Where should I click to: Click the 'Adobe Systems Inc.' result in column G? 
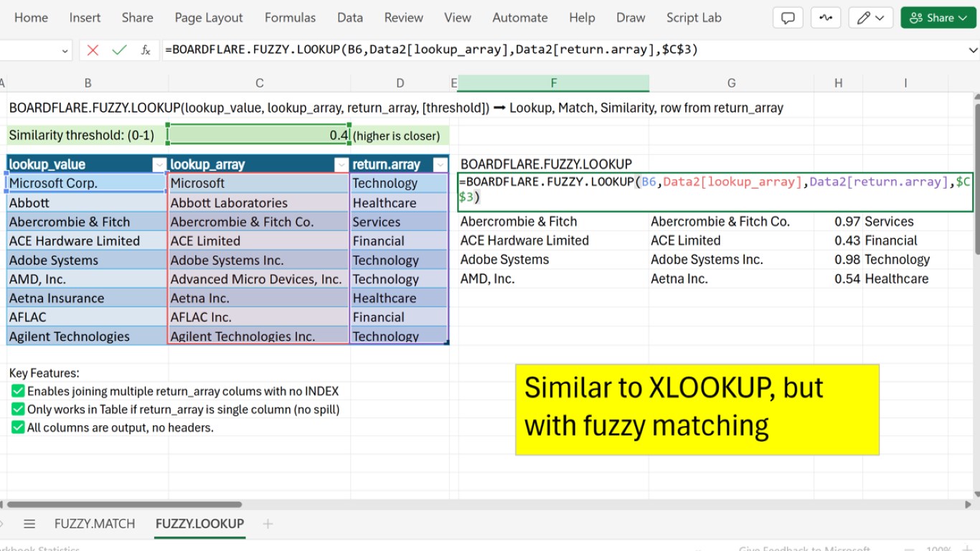coord(731,260)
